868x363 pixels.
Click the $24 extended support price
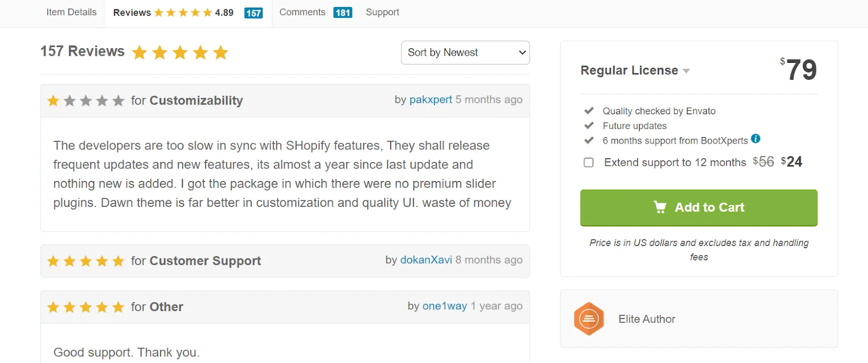pos(792,162)
